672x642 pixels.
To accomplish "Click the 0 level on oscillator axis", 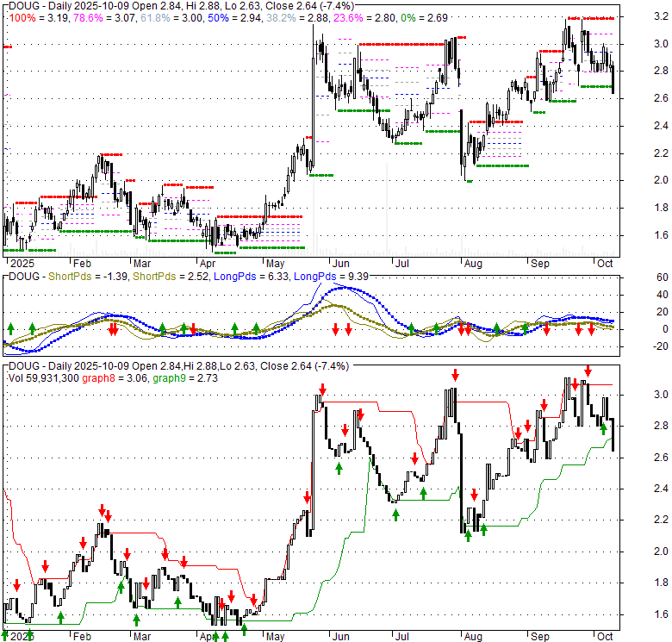I will [x=665, y=329].
